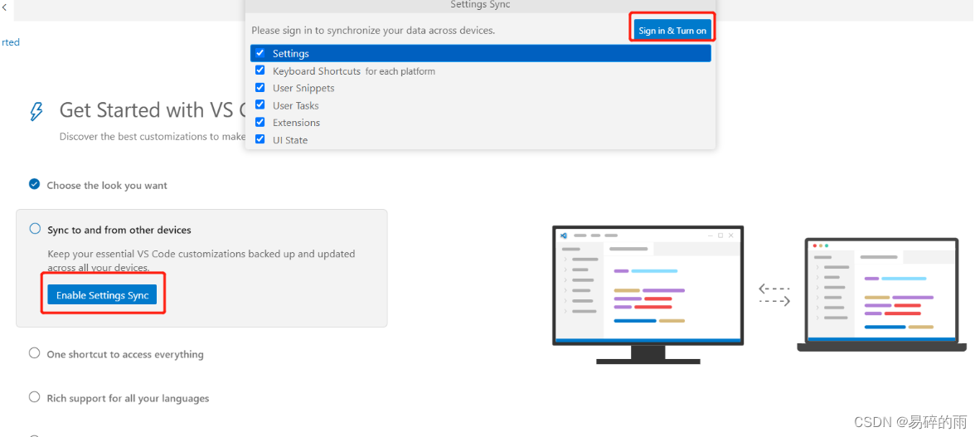Image resolution: width=980 pixels, height=437 pixels.
Task: Click the 'Discover the best customizations' subtitle
Action: [x=153, y=136]
